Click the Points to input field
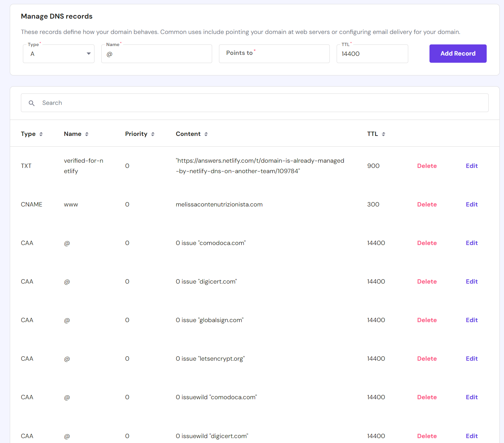The image size is (504, 443). 274,54
